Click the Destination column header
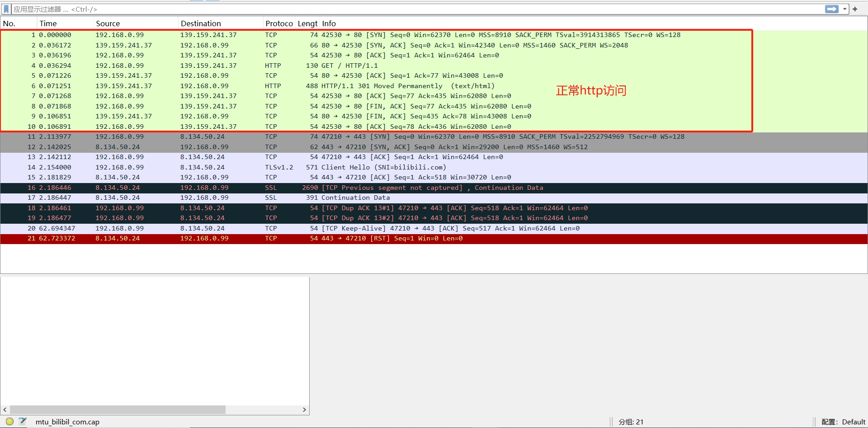Image resolution: width=868 pixels, height=428 pixels. click(x=201, y=24)
